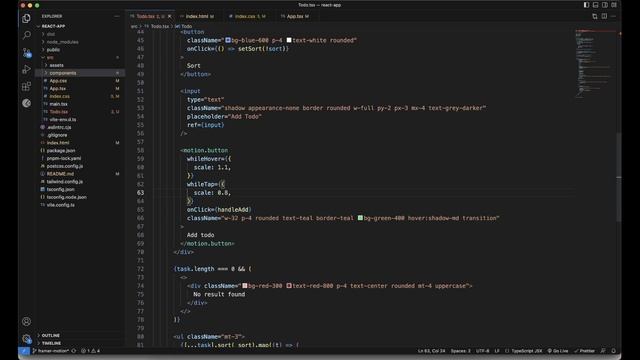The height and width of the screenshot is (360, 640).
Task: Open errors and warnings in status bar
Action: coord(90,351)
